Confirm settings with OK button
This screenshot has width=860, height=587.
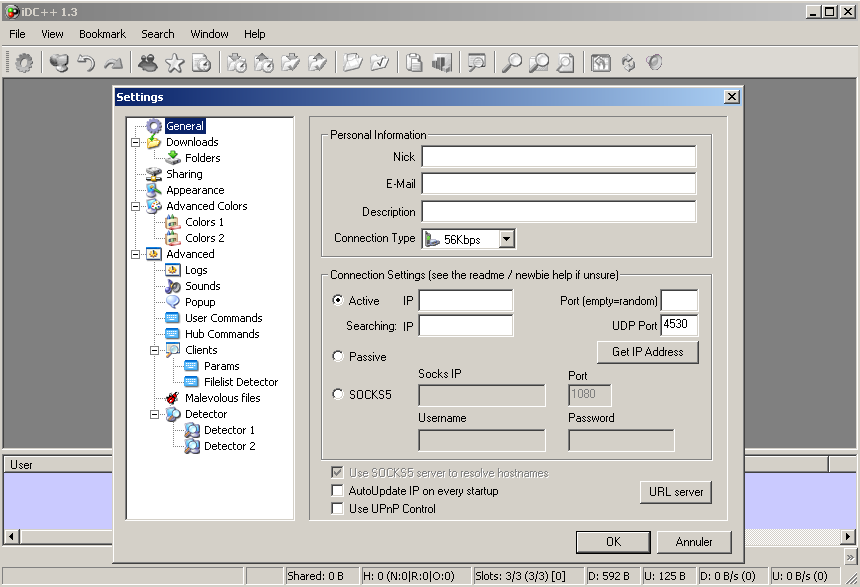click(613, 542)
